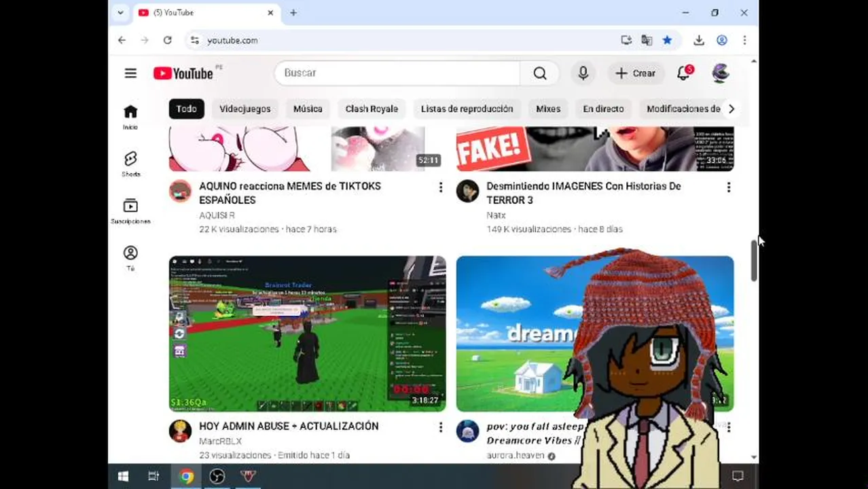Image resolution: width=868 pixels, height=489 pixels.
Task: Reload the page in Chrome
Action: pos(167,41)
